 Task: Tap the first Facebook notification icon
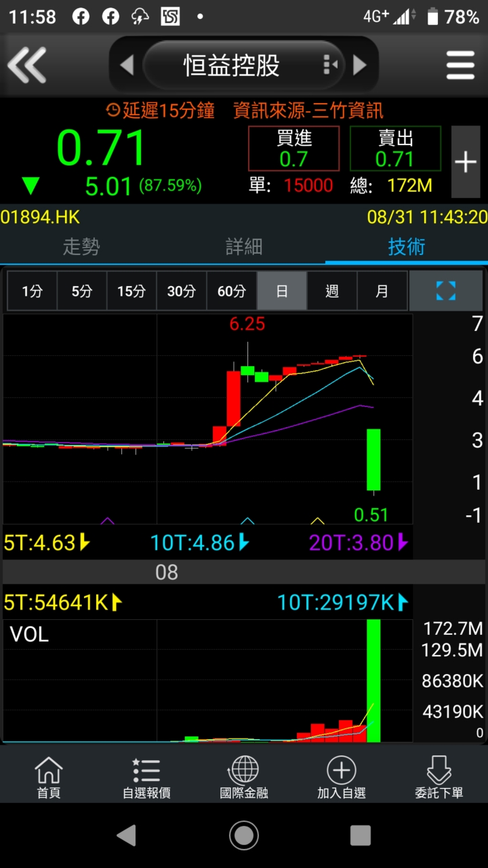pyautogui.click(x=81, y=17)
